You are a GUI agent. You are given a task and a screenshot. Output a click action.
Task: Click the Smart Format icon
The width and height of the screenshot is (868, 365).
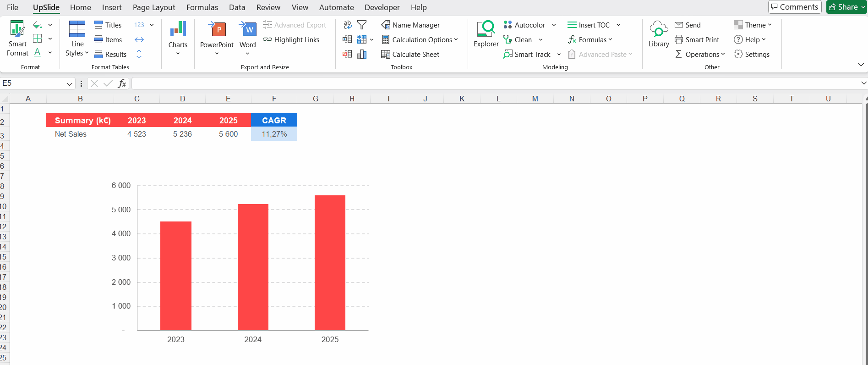coord(17,29)
